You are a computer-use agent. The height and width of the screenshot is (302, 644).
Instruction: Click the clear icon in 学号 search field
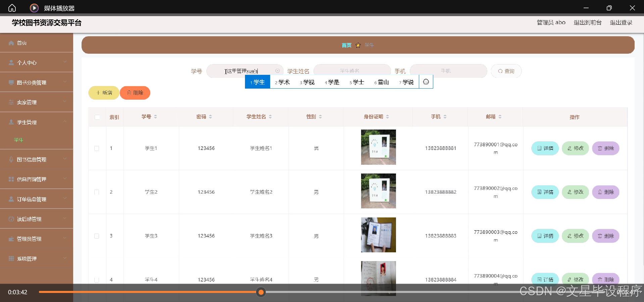pyautogui.click(x=278, y=71)
